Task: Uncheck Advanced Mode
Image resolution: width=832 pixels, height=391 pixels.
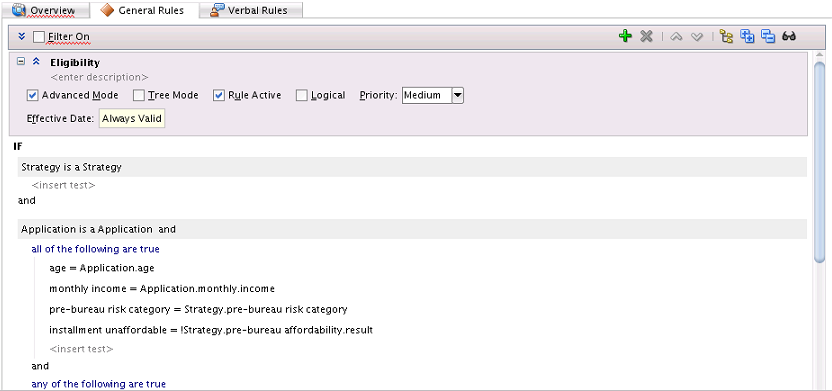Action: 32,95
